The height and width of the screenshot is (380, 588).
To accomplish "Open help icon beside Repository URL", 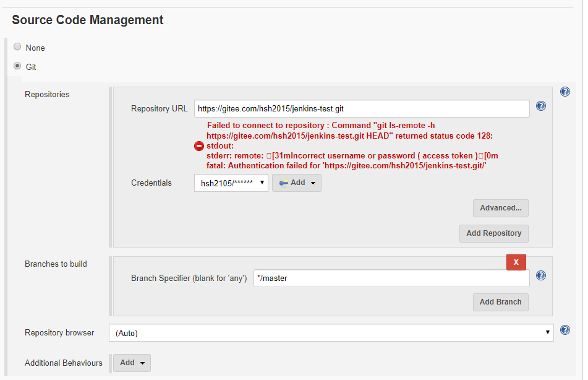I will pos(541,106).
